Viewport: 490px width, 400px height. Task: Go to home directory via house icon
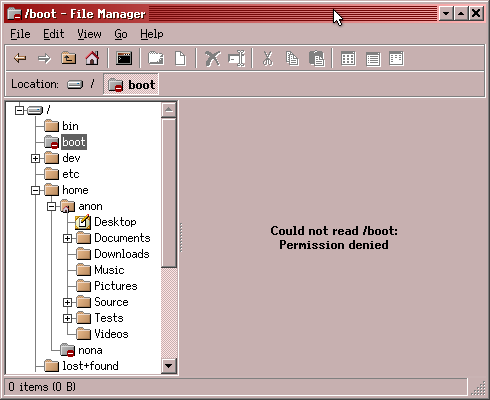click(92, 59)
